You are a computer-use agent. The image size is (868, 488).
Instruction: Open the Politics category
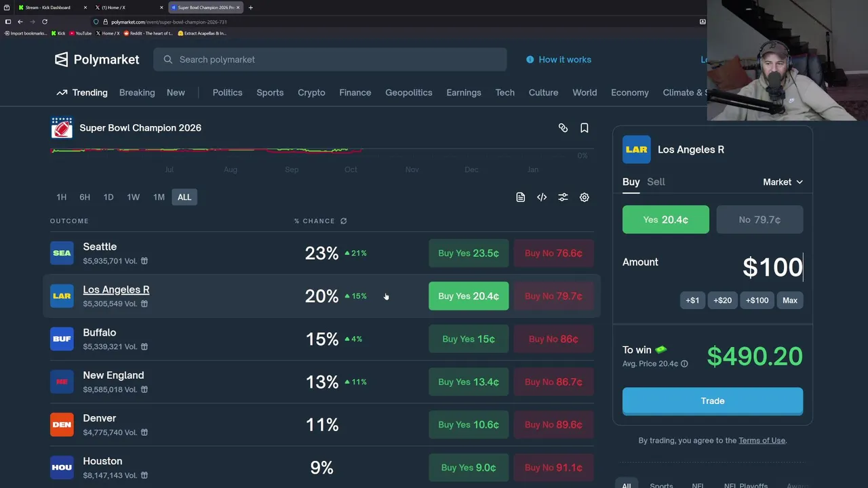pos(227,93)
